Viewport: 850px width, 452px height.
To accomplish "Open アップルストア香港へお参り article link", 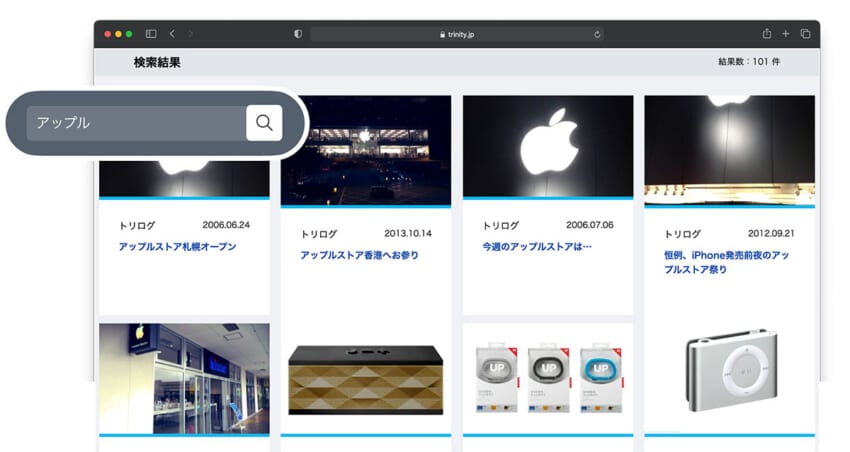I will (359, 255).
